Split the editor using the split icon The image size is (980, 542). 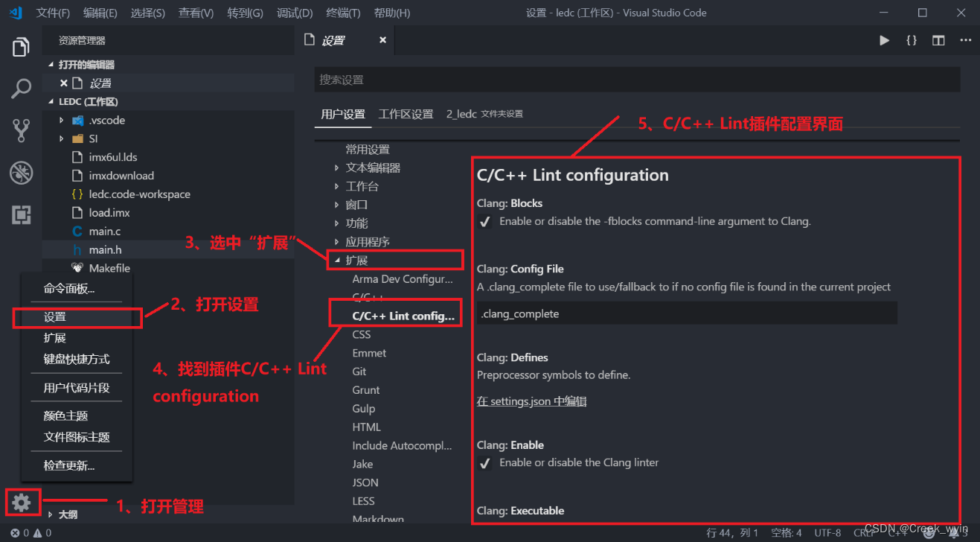(938, 40)
